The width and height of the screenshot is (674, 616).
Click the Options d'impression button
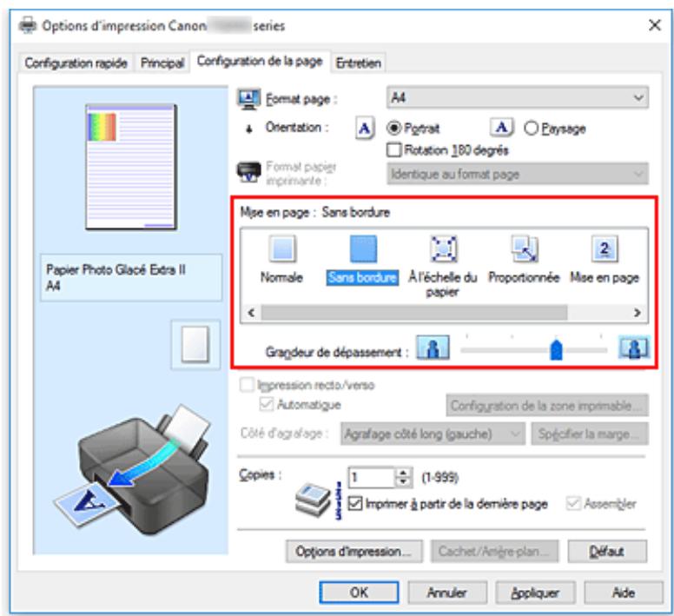coord(354,552)
